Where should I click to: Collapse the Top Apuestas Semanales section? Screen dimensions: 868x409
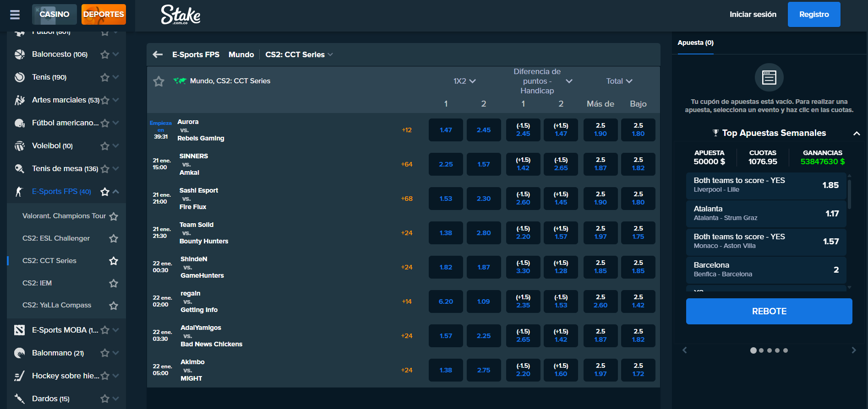point(857,133)
